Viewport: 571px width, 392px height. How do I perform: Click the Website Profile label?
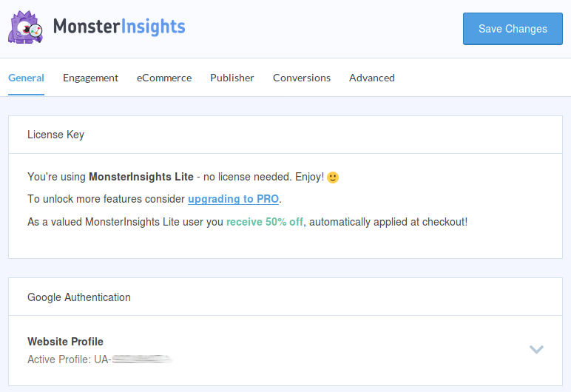65,342
